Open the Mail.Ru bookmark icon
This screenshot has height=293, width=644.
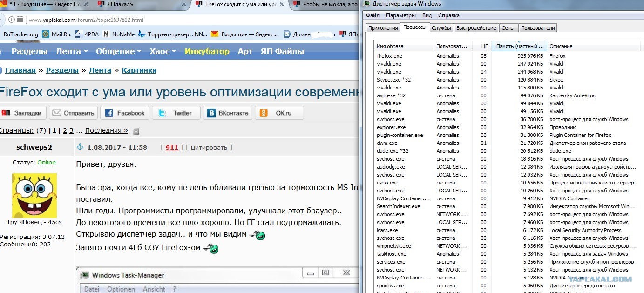coord(46,34)
